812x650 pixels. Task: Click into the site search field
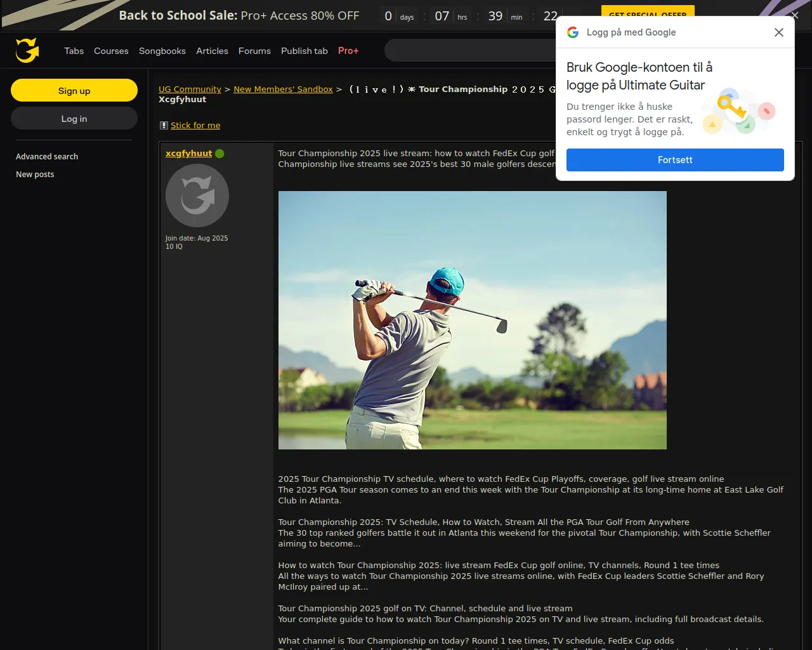[469, 51]
